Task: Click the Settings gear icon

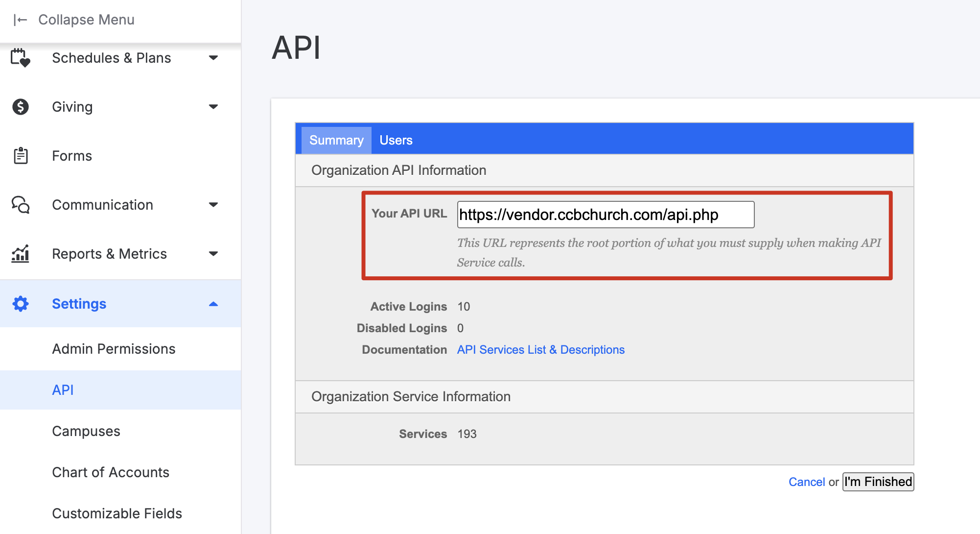Action: (x=21, y=304)
